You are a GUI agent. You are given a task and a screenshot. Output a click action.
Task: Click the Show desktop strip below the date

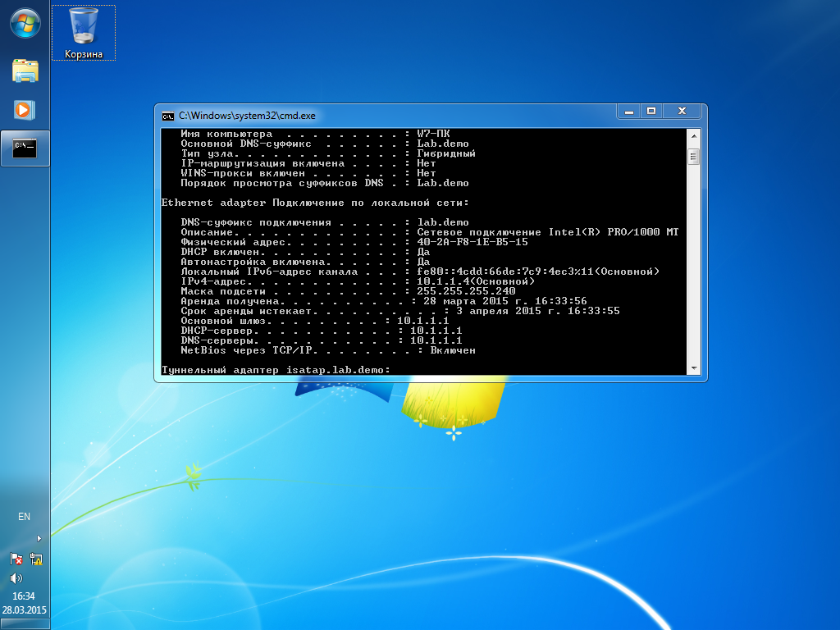click(x=25, y=624)
